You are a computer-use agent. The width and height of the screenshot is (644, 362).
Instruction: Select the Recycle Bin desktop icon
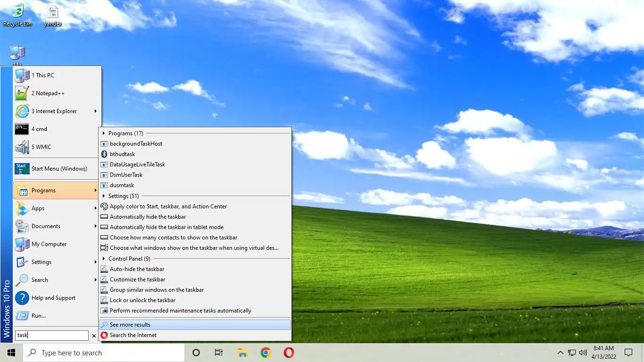[x=17, y=15]
